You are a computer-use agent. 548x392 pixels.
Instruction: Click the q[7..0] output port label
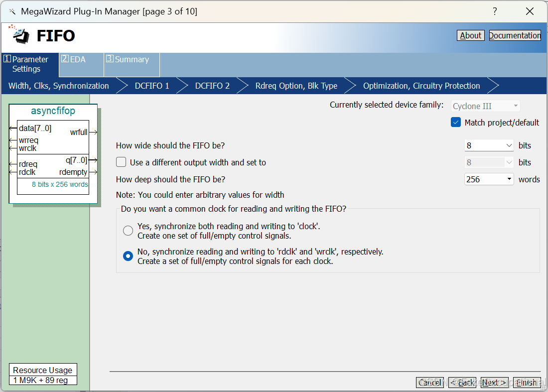point(76,160)
